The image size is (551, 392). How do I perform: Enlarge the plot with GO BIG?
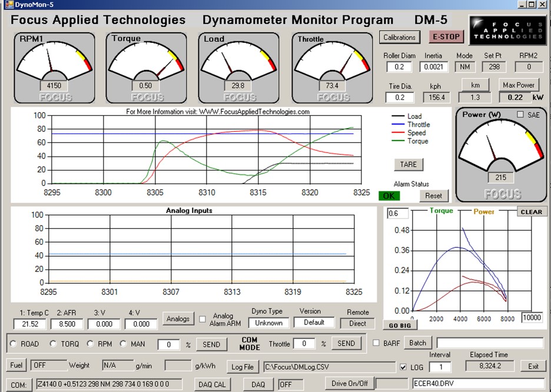tap(400, 325)
